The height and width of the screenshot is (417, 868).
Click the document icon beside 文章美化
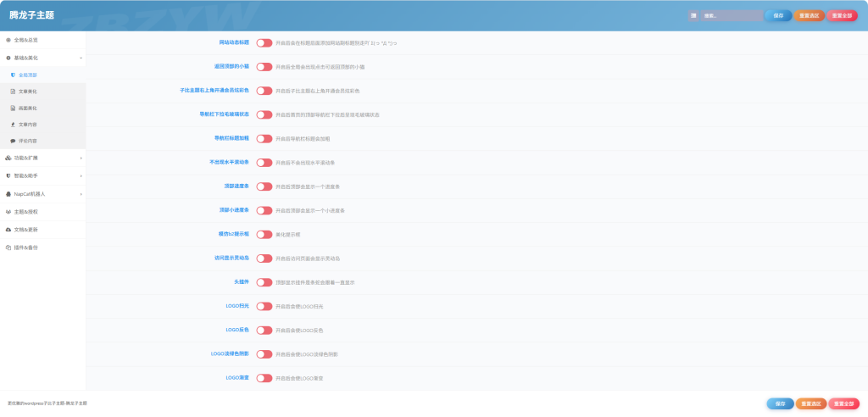tap(13, 91)
